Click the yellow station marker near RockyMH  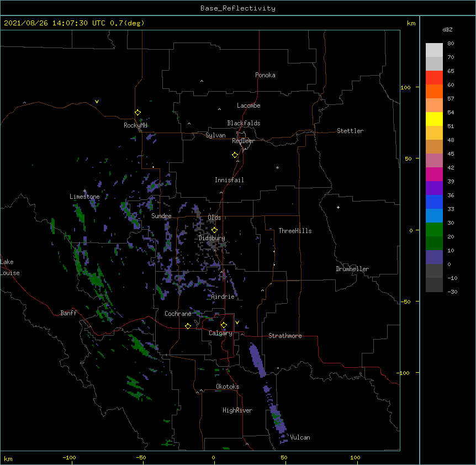click(x=137, y=112)
